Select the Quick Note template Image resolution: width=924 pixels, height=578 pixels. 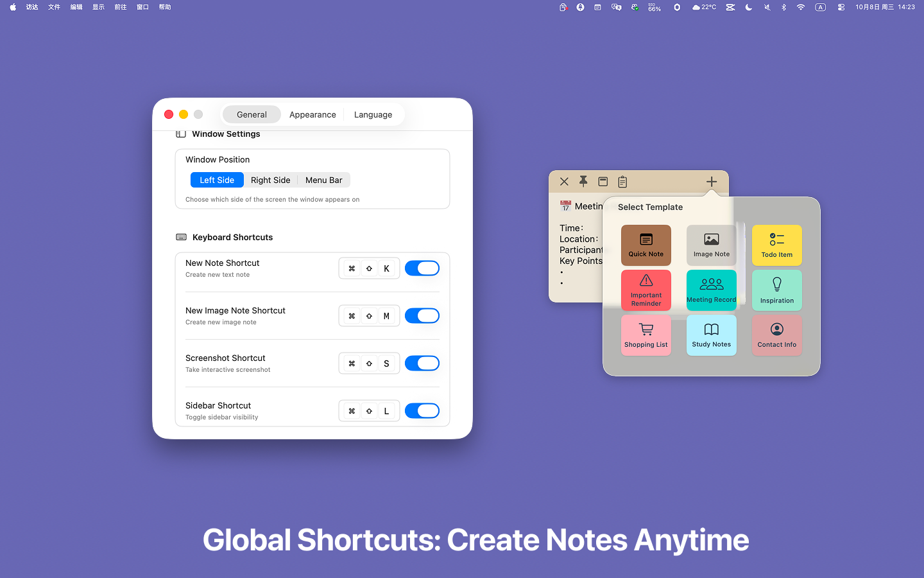point(646,245)
